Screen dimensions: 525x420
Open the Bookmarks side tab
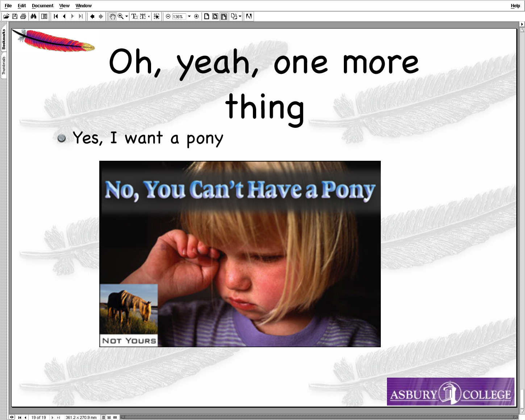click(4, 39)
